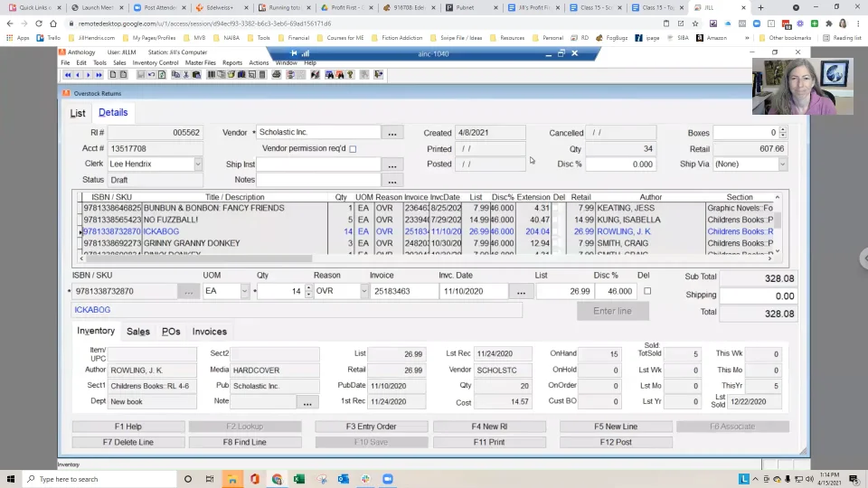Open the Ship Via dropdown
This screenshot has width=868, height=488.
tap(781, 164)
